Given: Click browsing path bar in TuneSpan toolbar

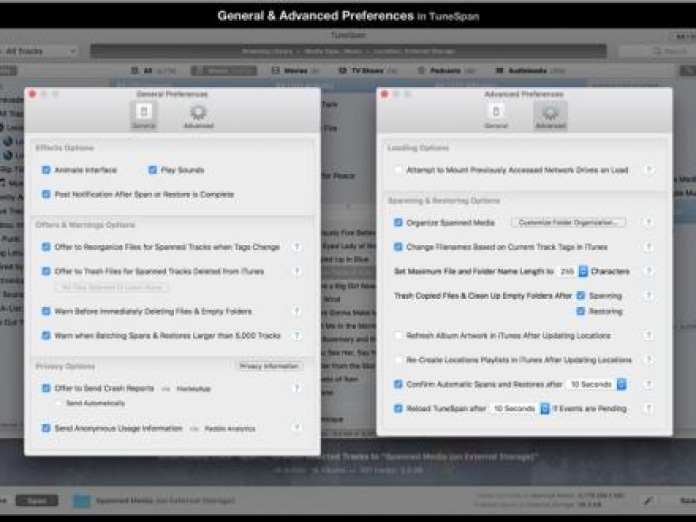Looking at the screenshot, I should click(x=348, y=51).
